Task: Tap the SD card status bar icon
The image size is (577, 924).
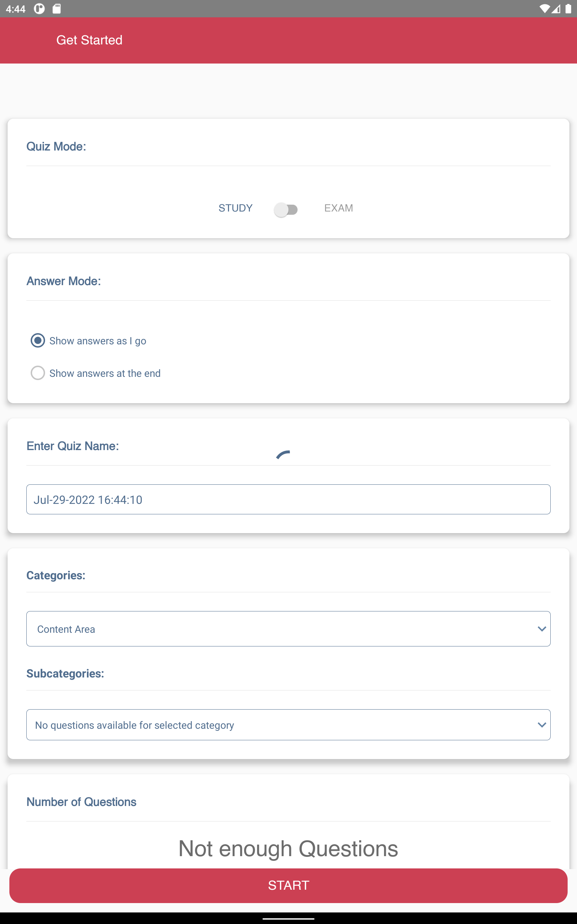Action: point(57,9)
